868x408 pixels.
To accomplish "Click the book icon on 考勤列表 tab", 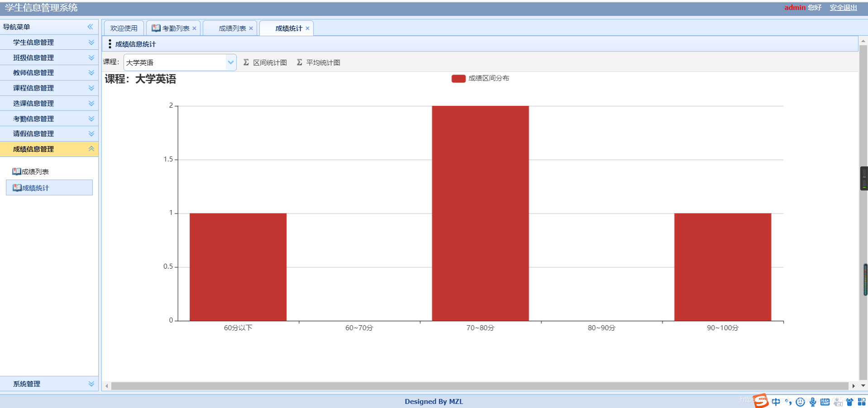I will coord(156,28).
